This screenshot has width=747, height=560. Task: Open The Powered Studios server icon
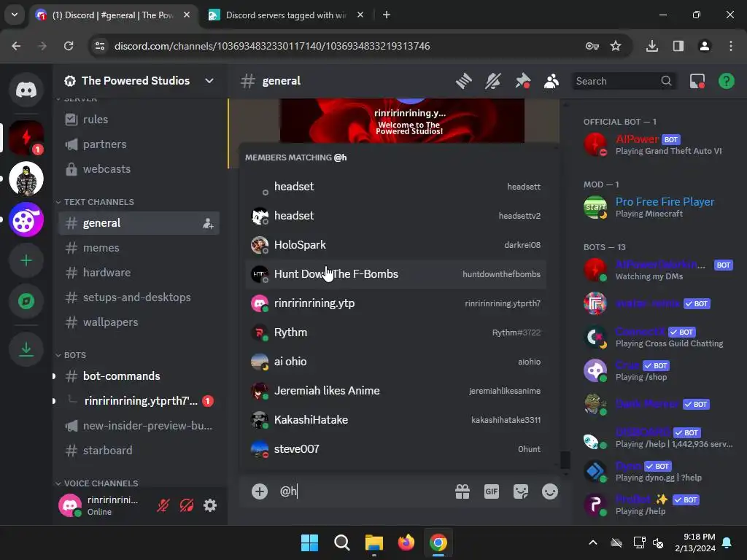(x=26, y=138)
